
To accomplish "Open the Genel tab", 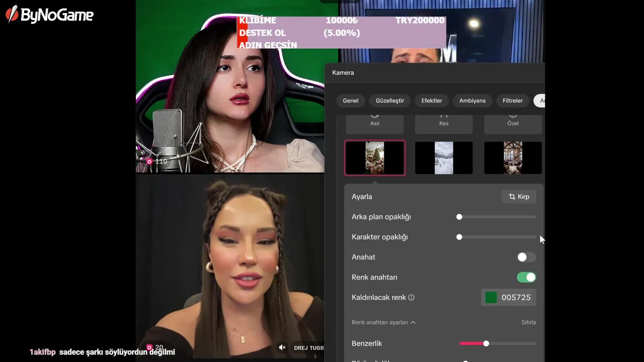I will pyautogui.click(x=351, y=101).
